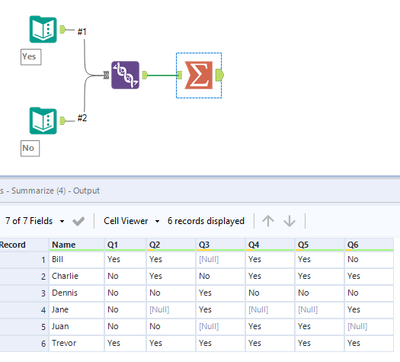Click Dennis's Q5 No cell

click(319, 293)
